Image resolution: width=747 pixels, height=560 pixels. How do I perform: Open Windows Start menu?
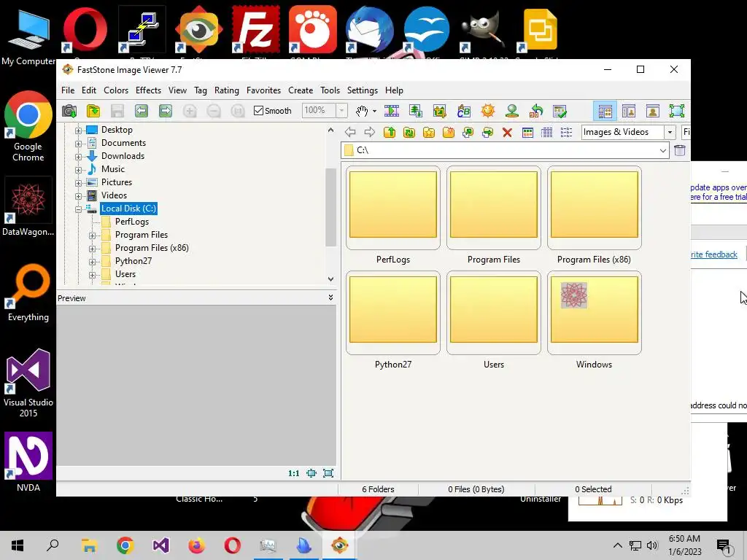point(18,545)
